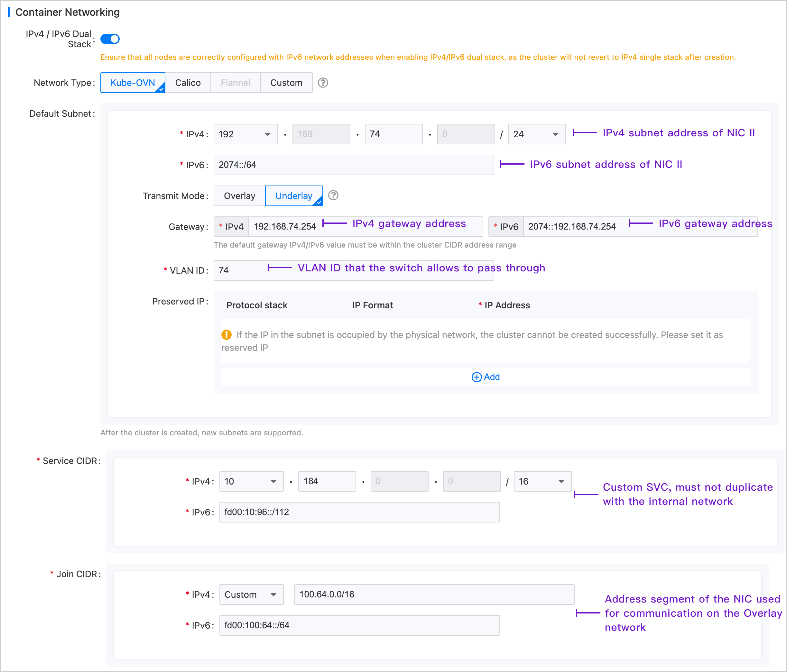787x672 pixels.
Task: Open the Join CIDR IPv4 Custom dropdown
Action: coord(251,595)
